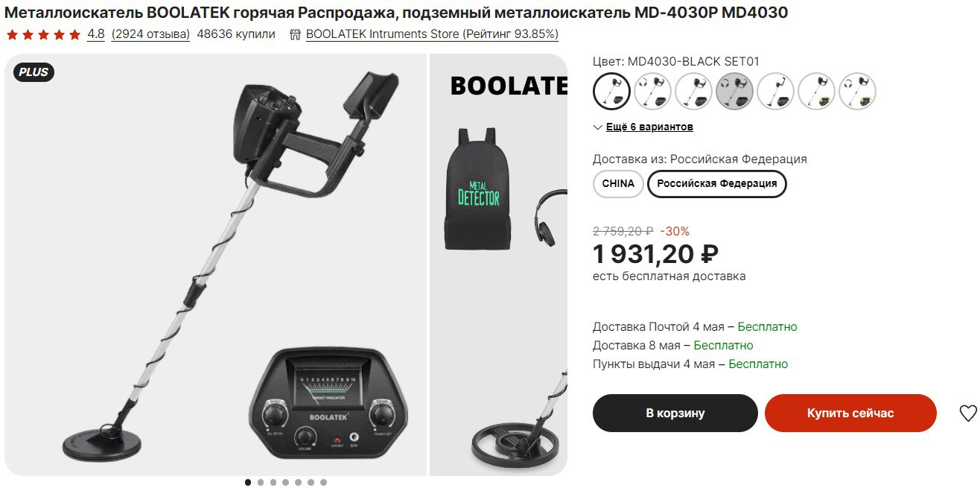The image size is (980, 488).
Task: Click the PLUS badge on product image
Action: (34, 72)
